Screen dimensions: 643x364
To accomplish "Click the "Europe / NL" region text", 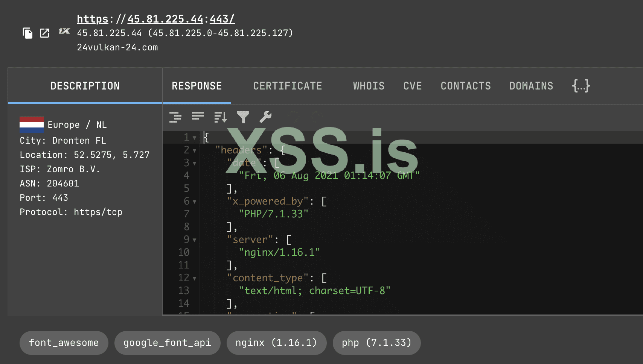I will click(77, 125).
